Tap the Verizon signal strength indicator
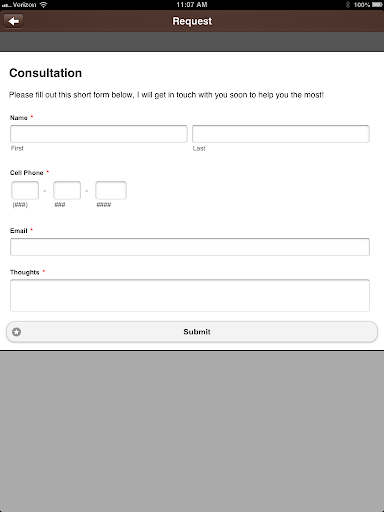Viewport: 384px width, 512px height. [7, 5]
